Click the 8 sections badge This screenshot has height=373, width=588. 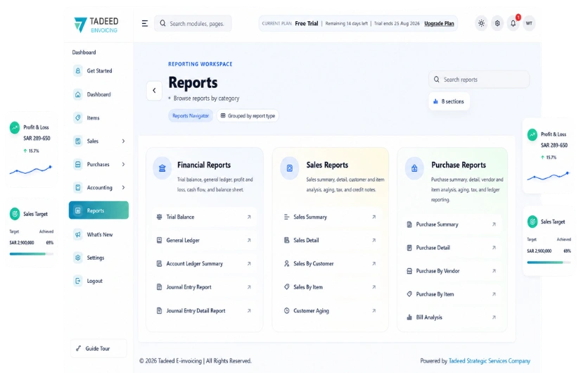coord(449,101)
